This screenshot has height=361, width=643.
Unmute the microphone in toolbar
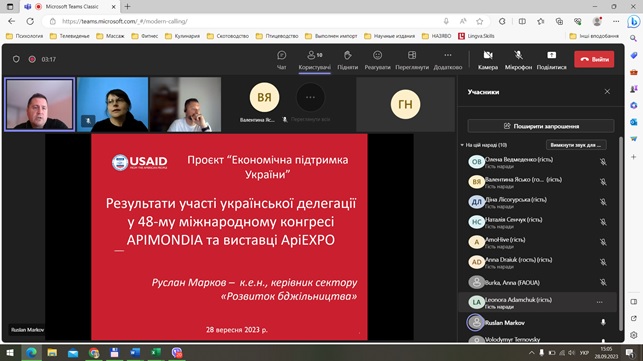(518, 60)
